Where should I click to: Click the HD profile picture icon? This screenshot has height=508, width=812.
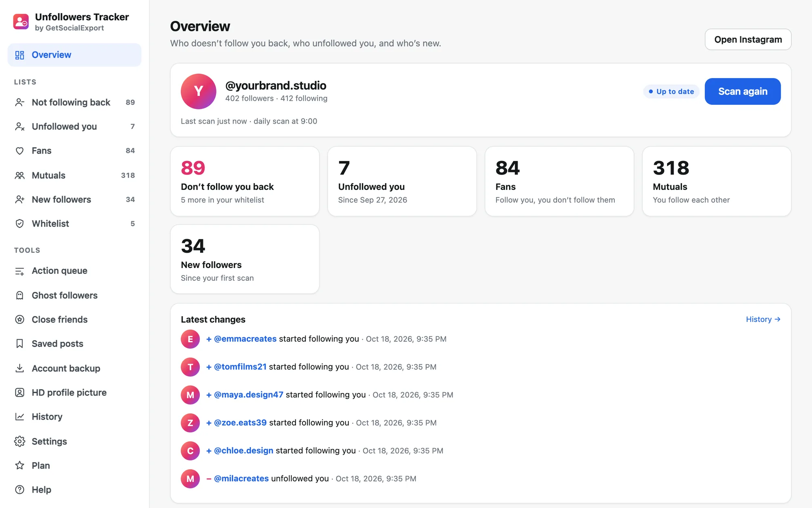[x=19, y=393]
